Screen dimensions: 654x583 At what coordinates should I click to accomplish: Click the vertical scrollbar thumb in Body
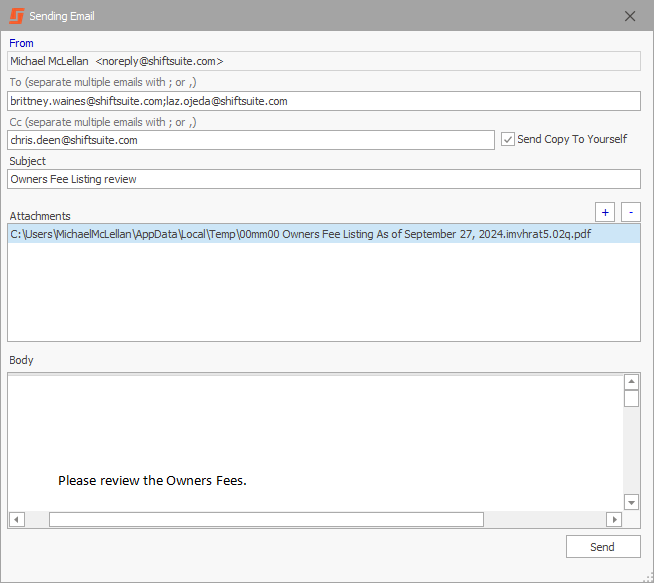631,398
